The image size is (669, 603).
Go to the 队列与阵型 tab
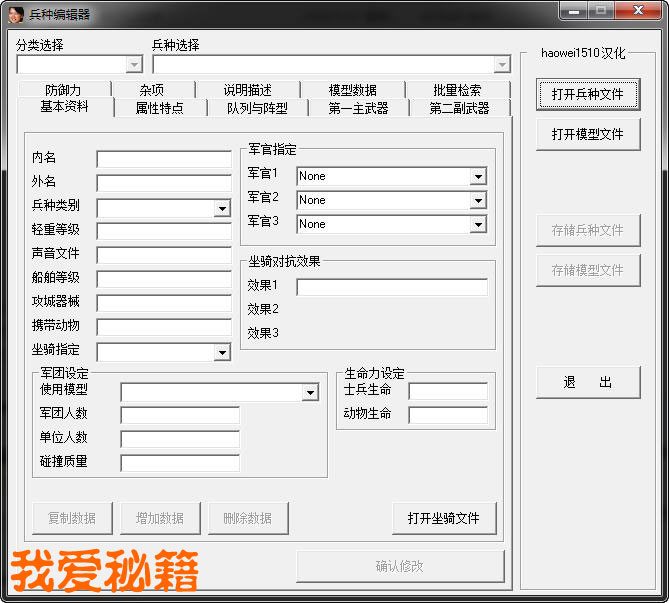pyautogui.click(x=257, y=108)
